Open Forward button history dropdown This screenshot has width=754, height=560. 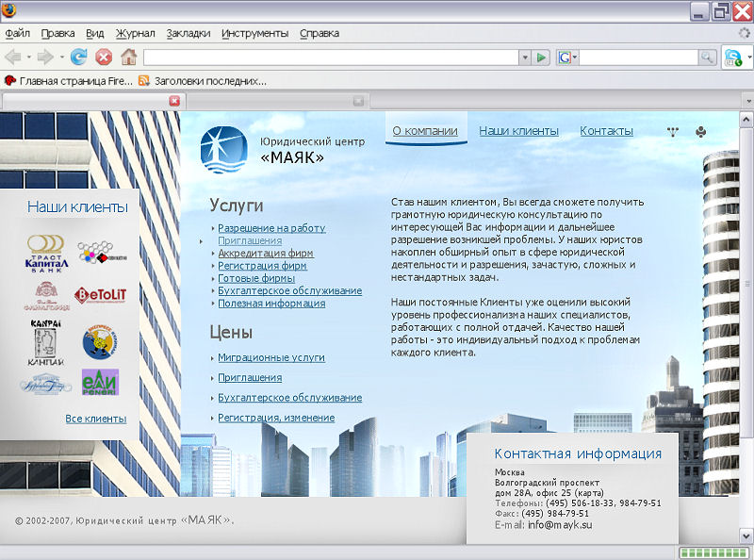61,58
